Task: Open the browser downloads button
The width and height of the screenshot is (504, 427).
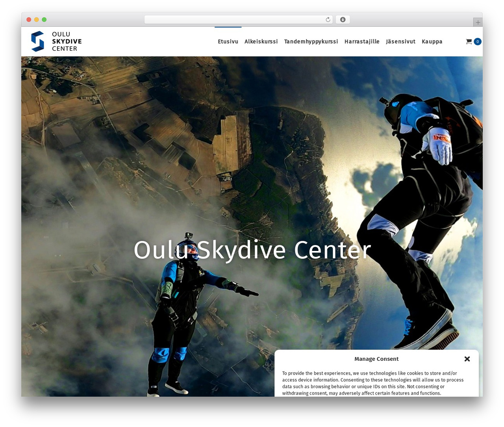Action: point(343,20)
